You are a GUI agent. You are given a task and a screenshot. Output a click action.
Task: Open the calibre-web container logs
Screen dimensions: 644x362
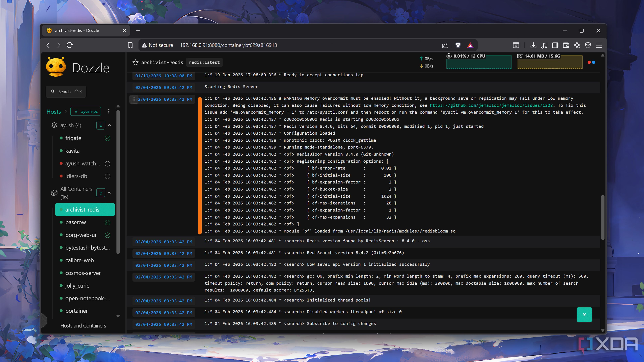(79, 260)
